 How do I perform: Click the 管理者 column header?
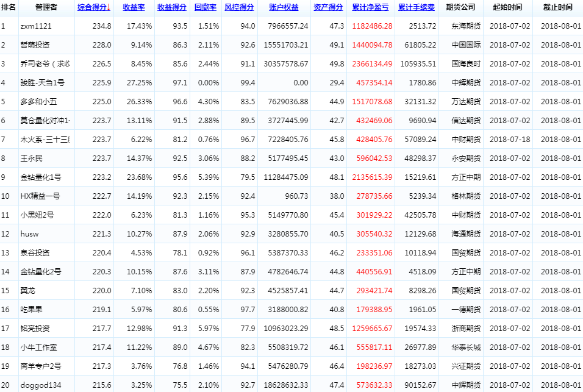coord(46,7)
